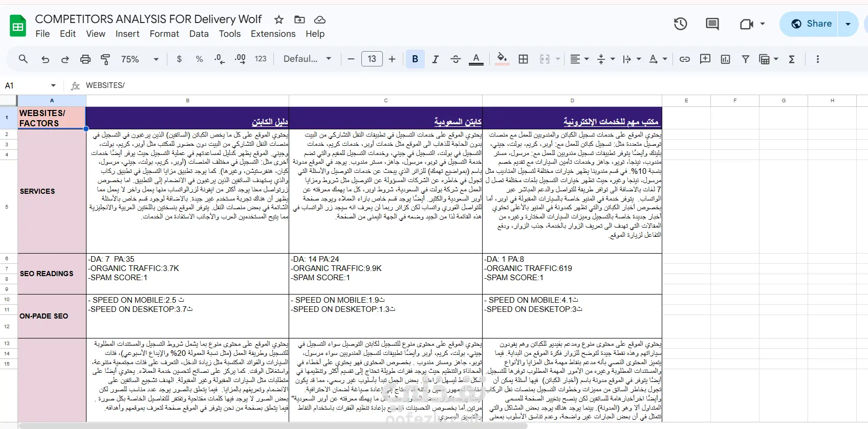Screen dimensions: 868x429
Task: Select the SEO READINGS cell
Action: click(x=52, y=274)
